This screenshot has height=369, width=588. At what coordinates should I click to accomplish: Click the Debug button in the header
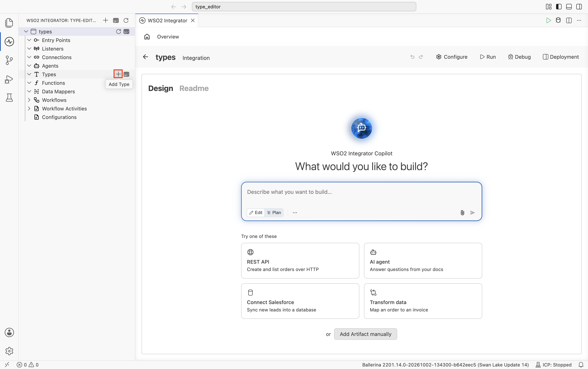(519, 57)
